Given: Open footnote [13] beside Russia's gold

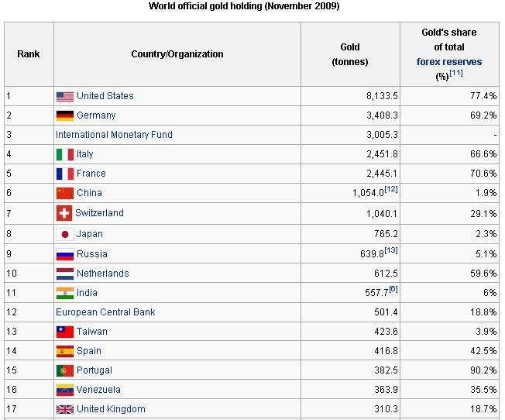Looking at the screenshot, I should (x=391, y=250).
